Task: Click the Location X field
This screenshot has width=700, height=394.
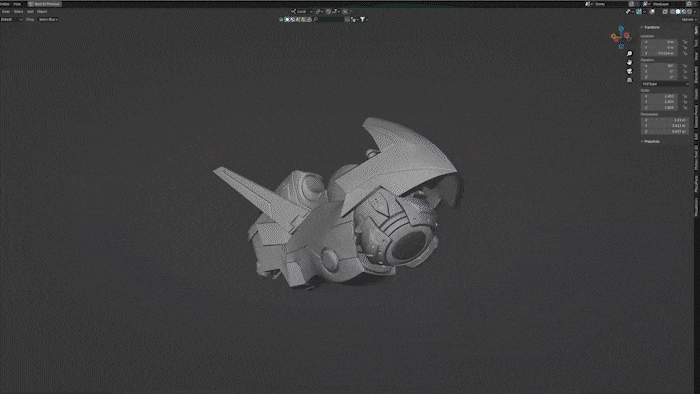Action: tap(659, 42)
